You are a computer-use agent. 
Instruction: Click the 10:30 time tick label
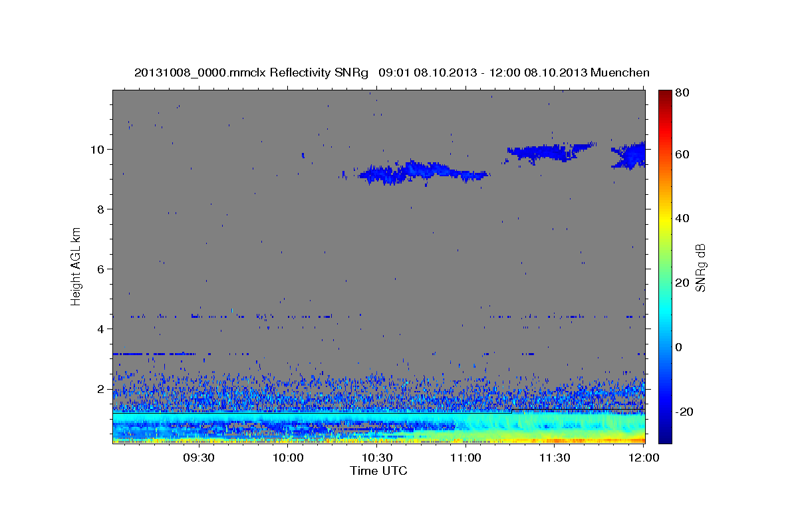tap(377, 458)
